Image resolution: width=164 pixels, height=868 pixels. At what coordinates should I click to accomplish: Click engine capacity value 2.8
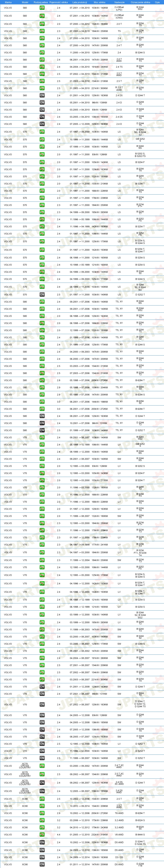coord(59,380)
